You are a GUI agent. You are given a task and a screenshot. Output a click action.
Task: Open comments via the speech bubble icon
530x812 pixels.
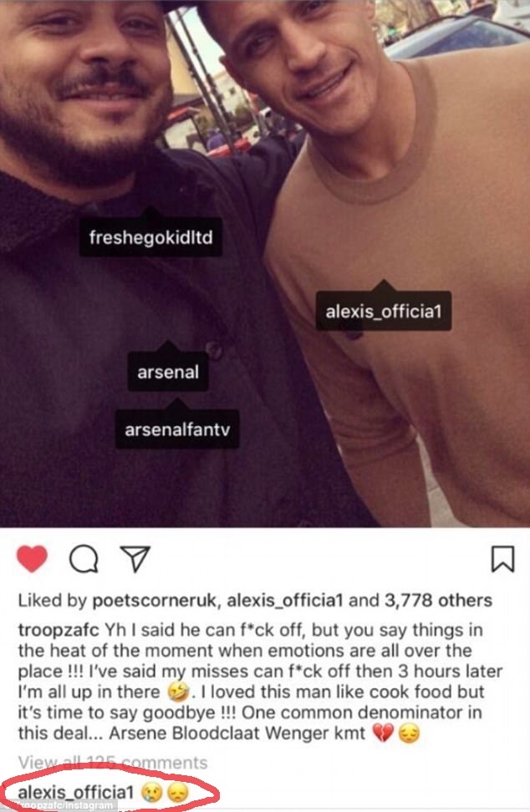tap(84, 559)
